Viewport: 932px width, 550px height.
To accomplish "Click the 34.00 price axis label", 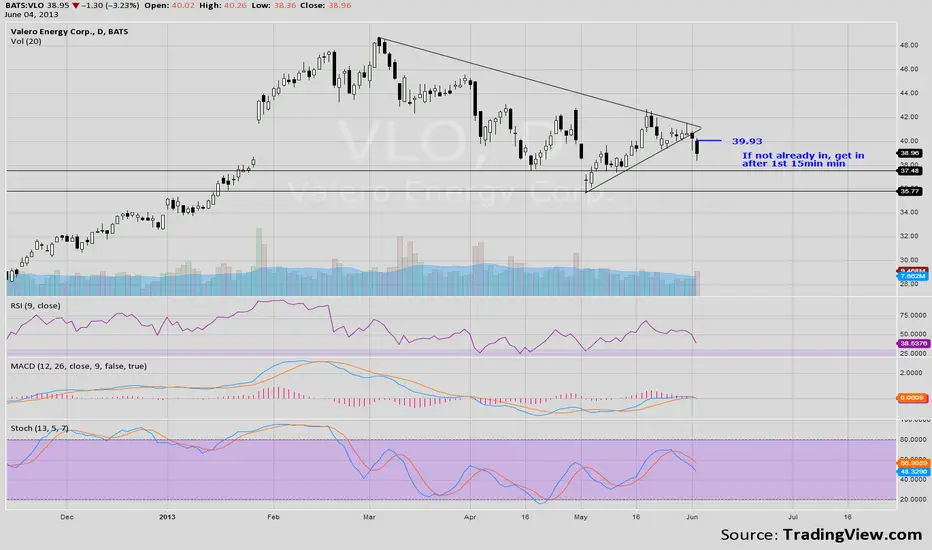I will pos(909,212).
